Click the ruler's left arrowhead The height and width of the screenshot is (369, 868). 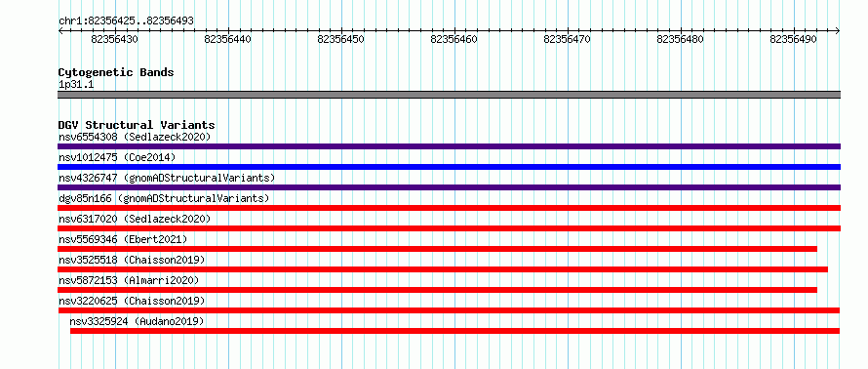point(60,31)
